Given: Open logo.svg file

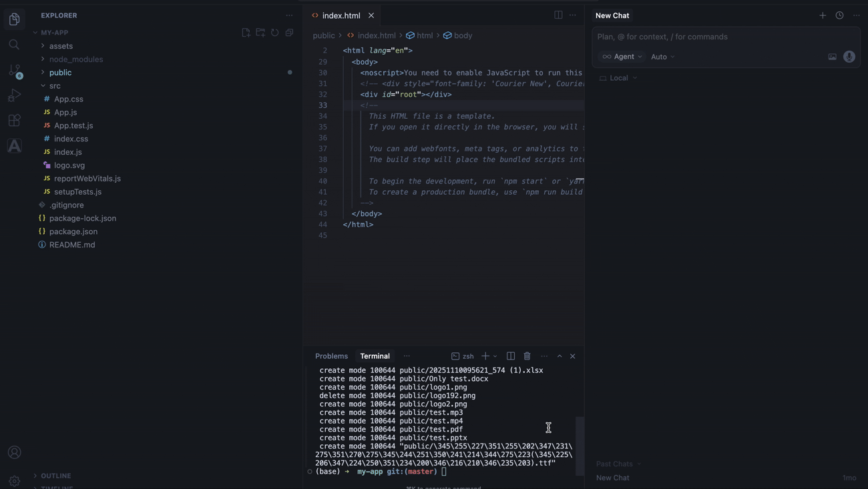Looking at the screenshot, I should (x=69, y=165).
